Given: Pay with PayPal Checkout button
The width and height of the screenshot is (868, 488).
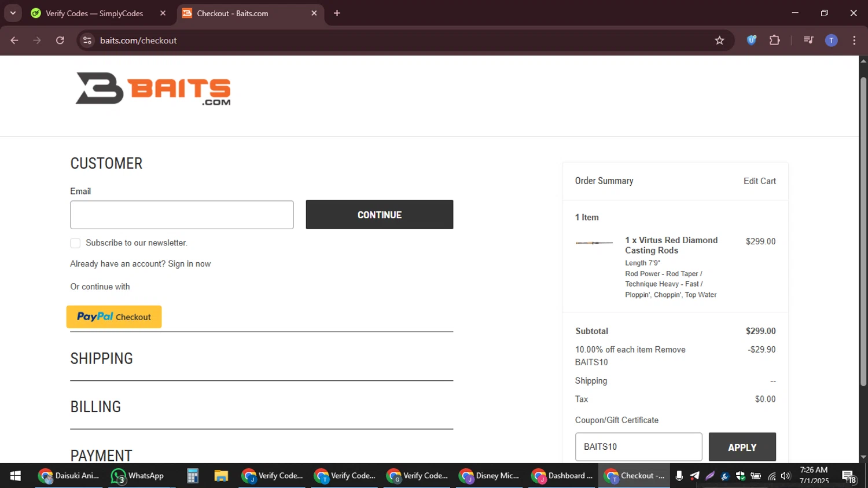Looking at the screenshot, I should pyautogui.click(x=114, y=317).
